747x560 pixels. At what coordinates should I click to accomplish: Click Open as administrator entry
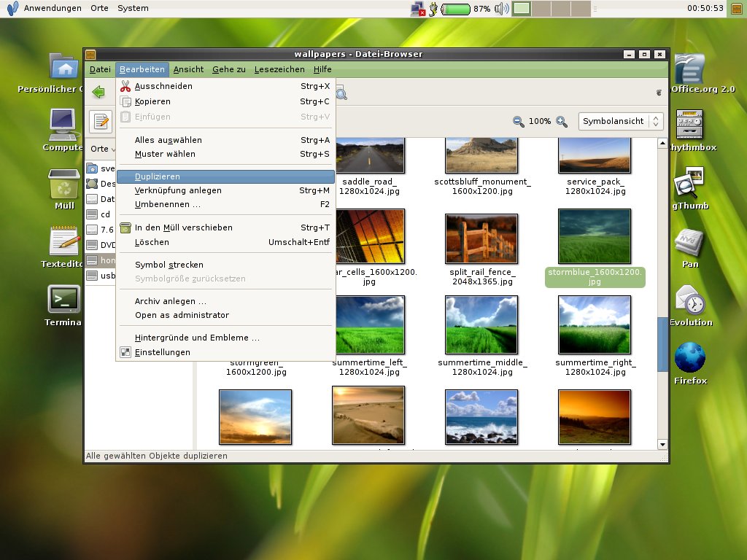pyautogui.click(x=225, y=315)
